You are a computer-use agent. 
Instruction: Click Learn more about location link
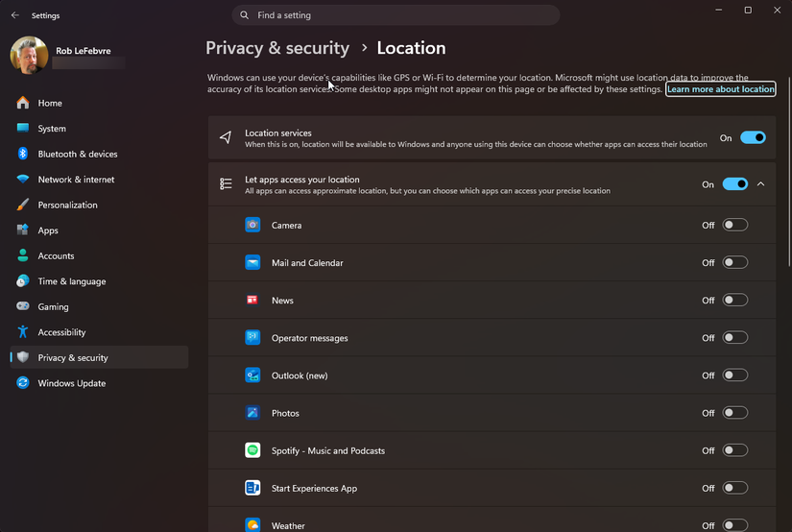coord(720,89)
